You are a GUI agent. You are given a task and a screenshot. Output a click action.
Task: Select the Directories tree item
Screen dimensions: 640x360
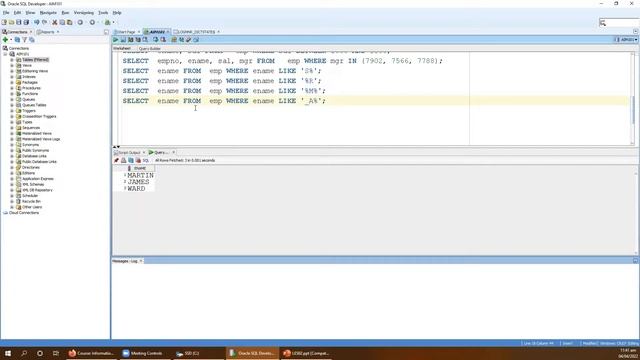coord(31,167)
